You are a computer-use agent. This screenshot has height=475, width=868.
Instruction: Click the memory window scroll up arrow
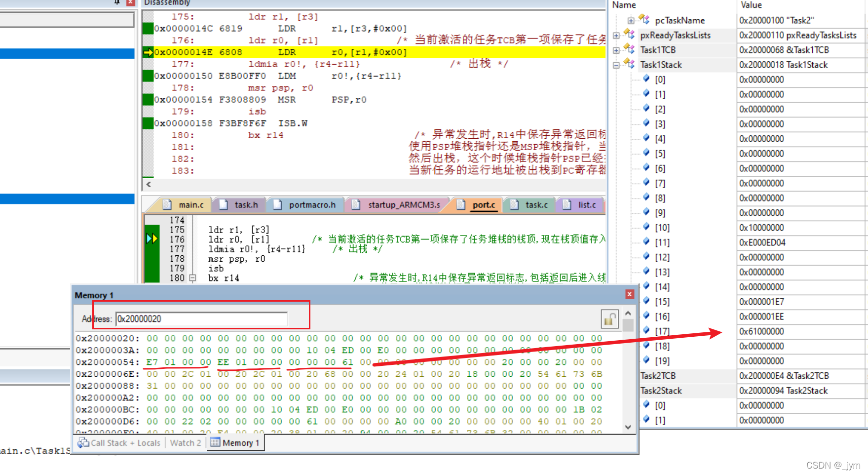click(x=628, y=313)
